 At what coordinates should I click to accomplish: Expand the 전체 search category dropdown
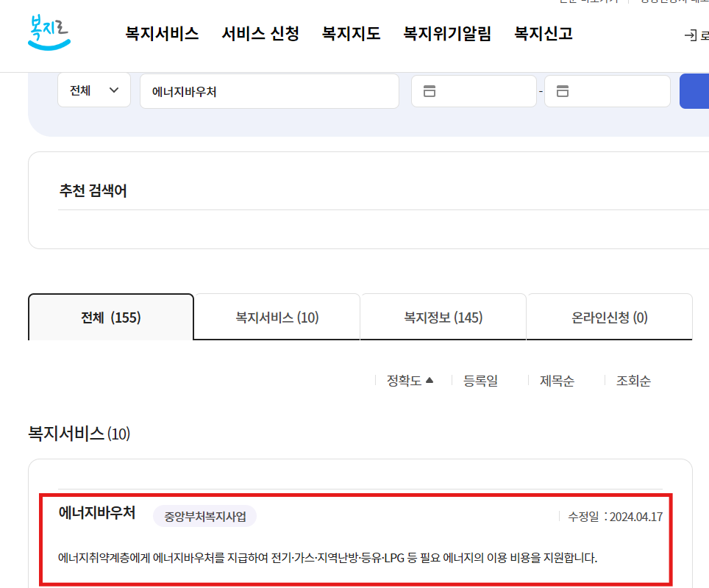coord(94,90)
